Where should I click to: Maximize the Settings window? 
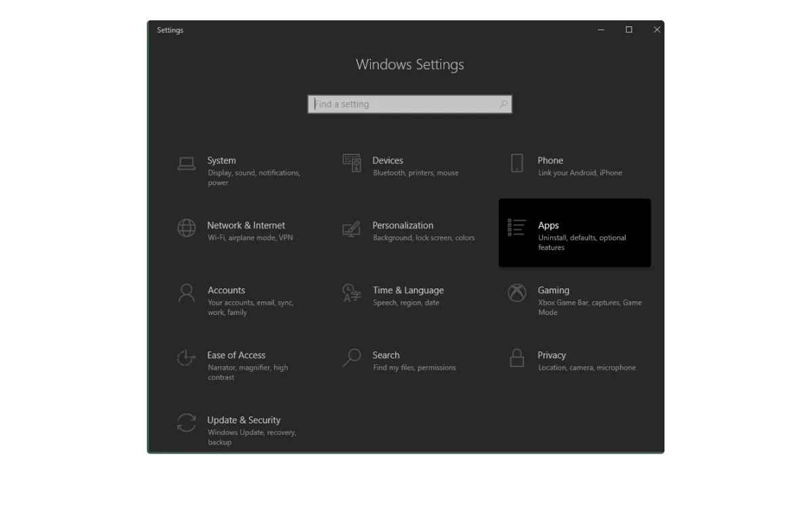[x=629, y=30]
